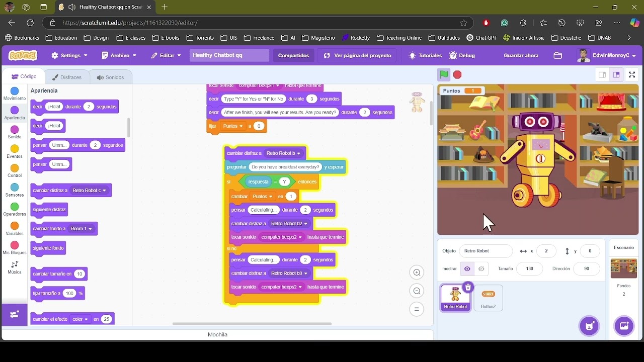Switch to large stage layout

[x=616, y=75]
